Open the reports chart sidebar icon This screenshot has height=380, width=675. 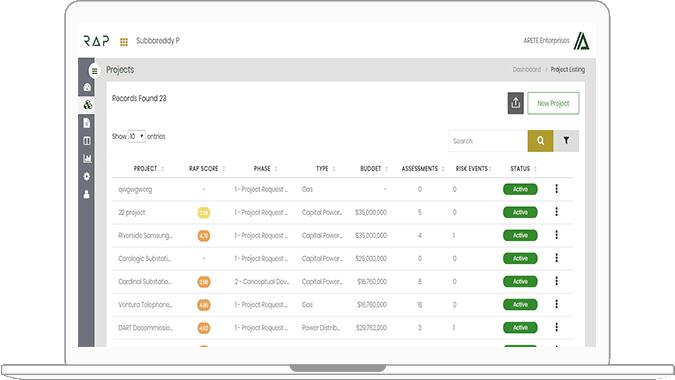87,158
